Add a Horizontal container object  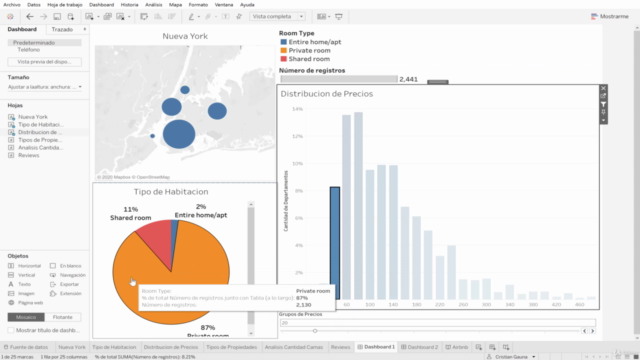(x=24, y=266)
